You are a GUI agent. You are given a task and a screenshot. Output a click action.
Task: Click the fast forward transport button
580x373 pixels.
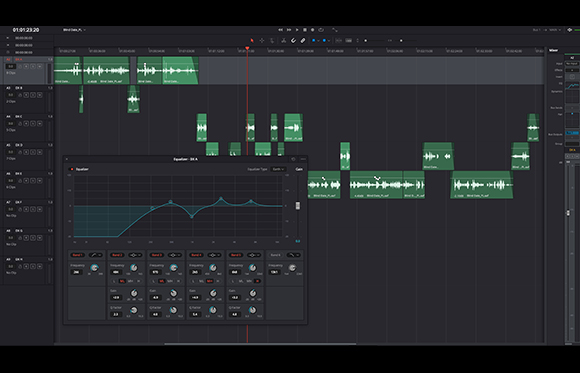click(289, 30)
